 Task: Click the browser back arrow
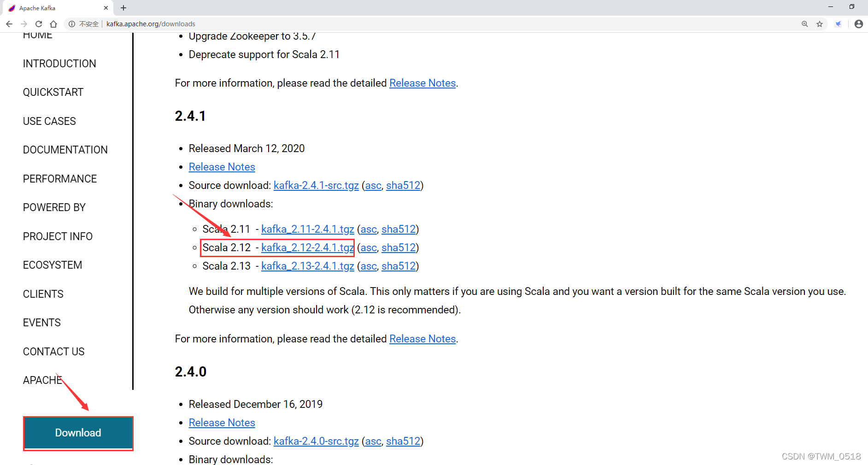(x=9, y=24)
